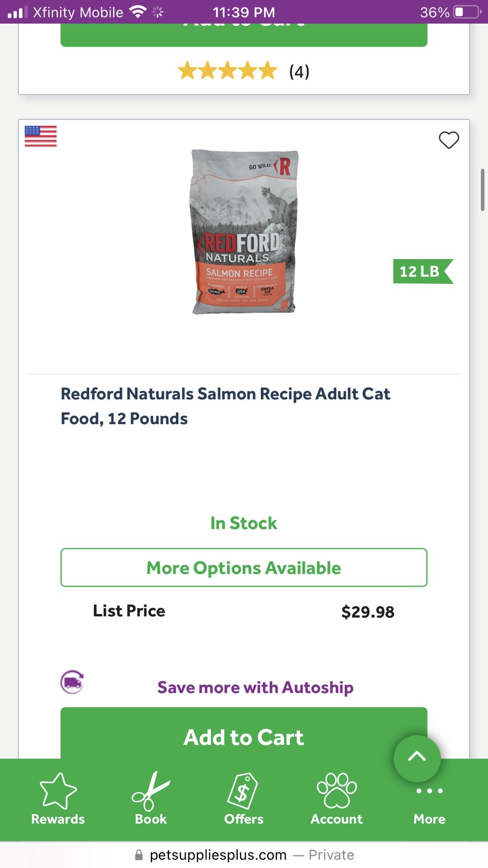The height and width of the screenshot is (868, 488).
Task: Favorite the Redford Naturals product with heart icon
Action: (449, 140)
